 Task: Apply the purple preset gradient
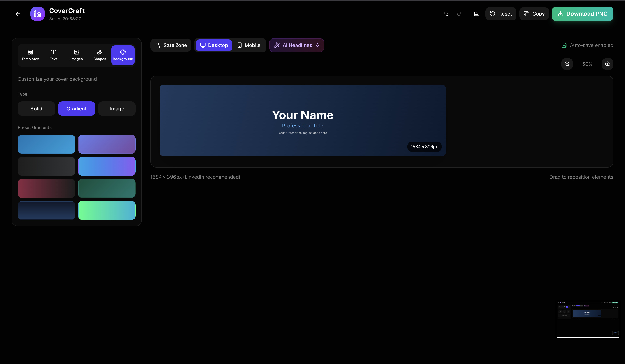coord(107,144)
